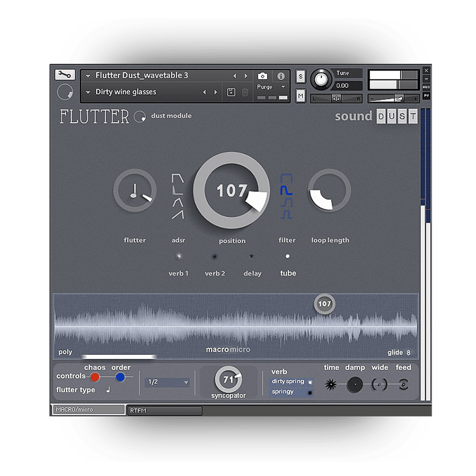Click the feed spiral icon

404,385
